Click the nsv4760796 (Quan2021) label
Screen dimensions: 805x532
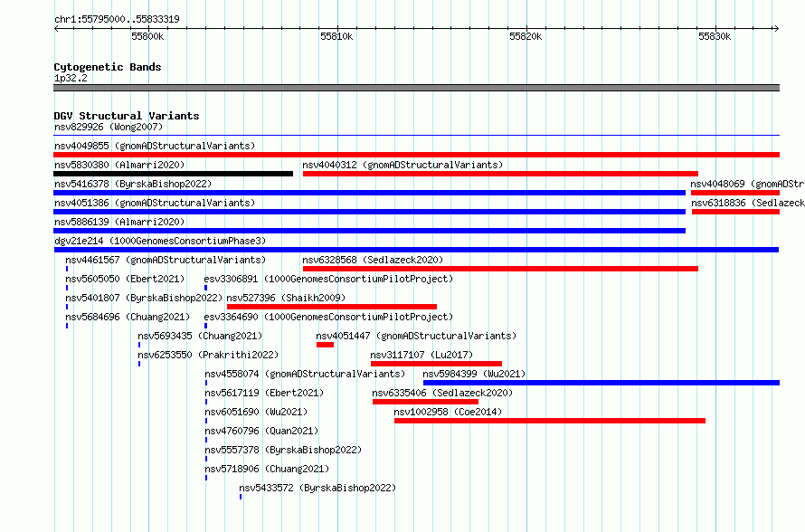pyautogui.click(x=261, y=431)
